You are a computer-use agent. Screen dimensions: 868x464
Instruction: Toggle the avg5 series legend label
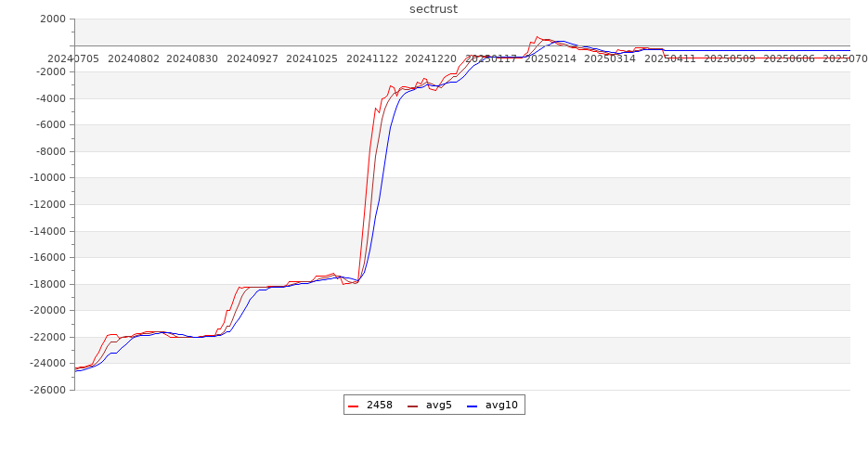438,406
